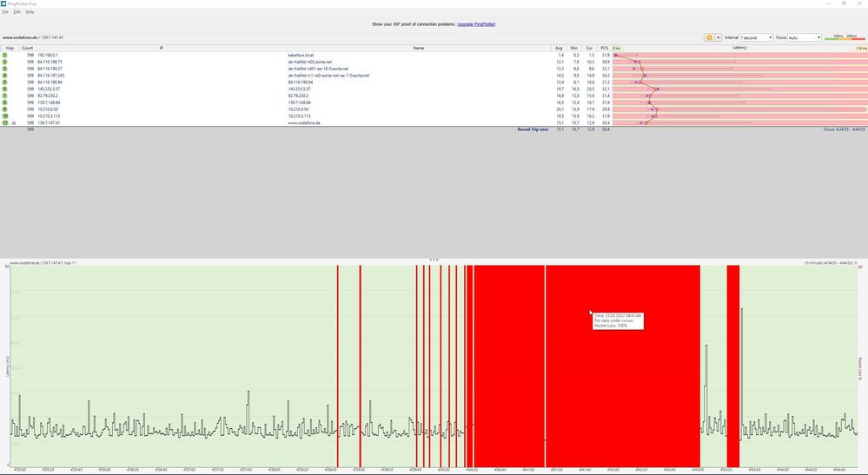Image resolution: width=868 pixels, height=475 pixels.
Task: Open the dropdown arrow beside the pause button
Action: coord(719,37)
